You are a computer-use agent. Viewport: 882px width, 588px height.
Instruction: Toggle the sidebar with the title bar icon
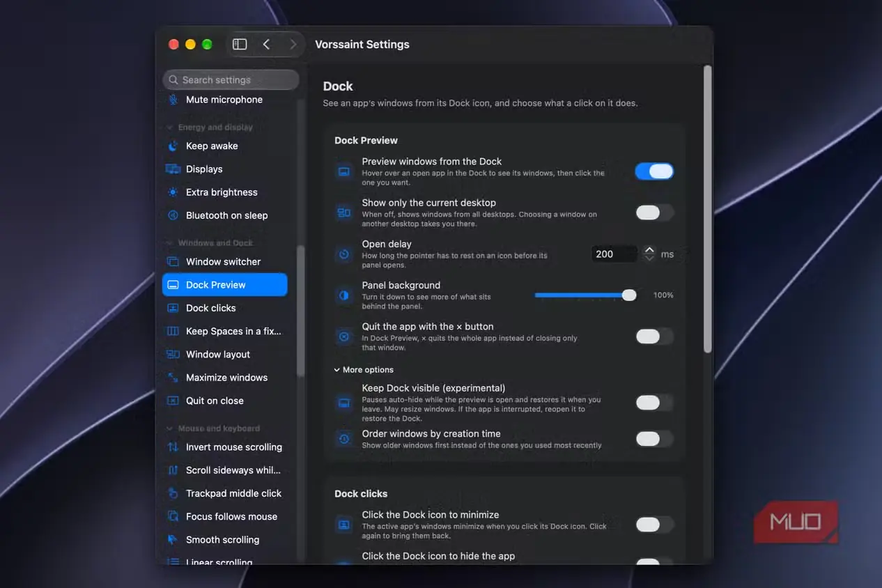pos(240,44)
